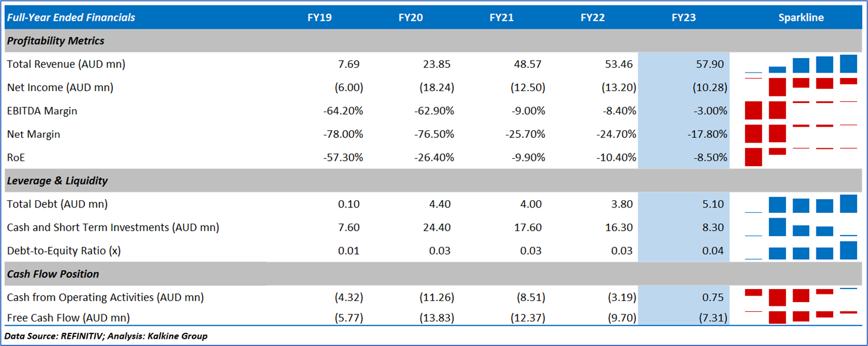Select the Total Debt sparkline
Image resolution: width=868 pixels, height=346 pixels.
[x=801, y=204]
